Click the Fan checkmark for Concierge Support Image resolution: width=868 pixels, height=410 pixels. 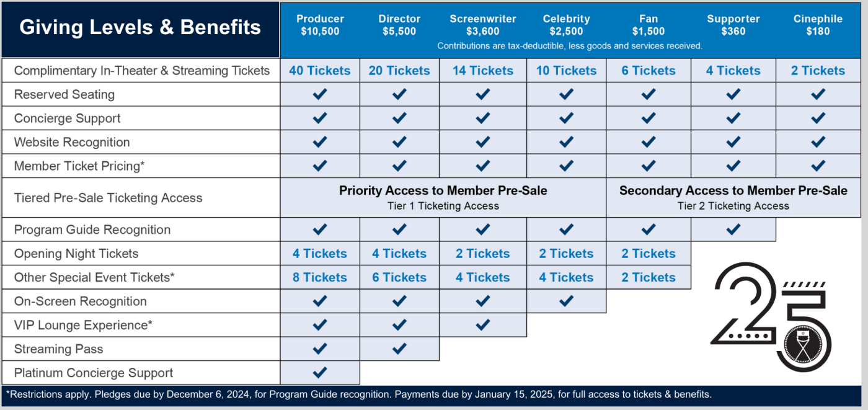(649, 118)
